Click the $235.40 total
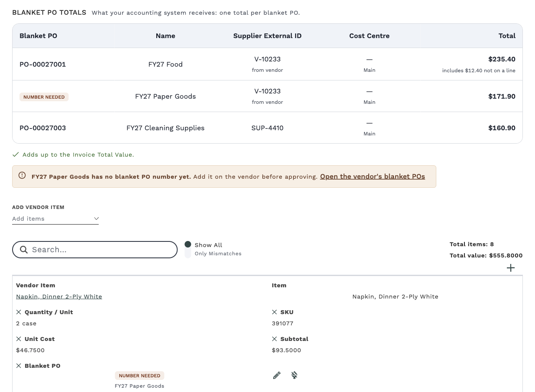 [502, 59]
